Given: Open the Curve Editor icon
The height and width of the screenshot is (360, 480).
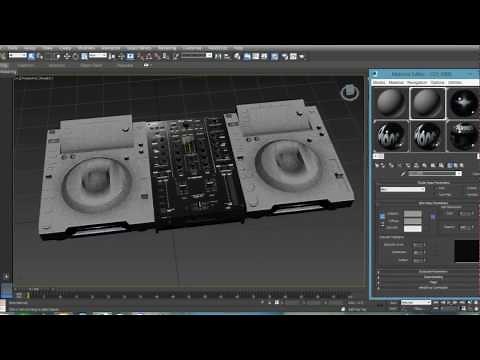Looking at the screenshot, I should 256,56.
